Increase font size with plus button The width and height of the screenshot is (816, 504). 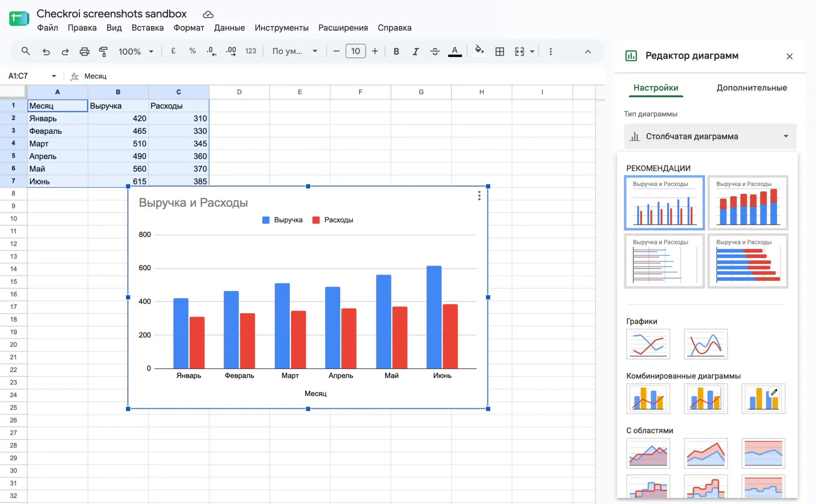(x=375, y=51)
